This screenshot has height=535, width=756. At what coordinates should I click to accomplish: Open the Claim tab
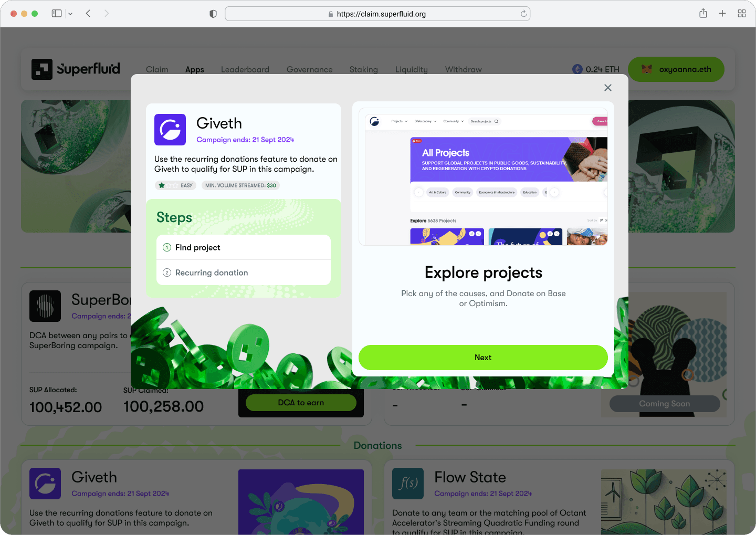coord(157,69)
